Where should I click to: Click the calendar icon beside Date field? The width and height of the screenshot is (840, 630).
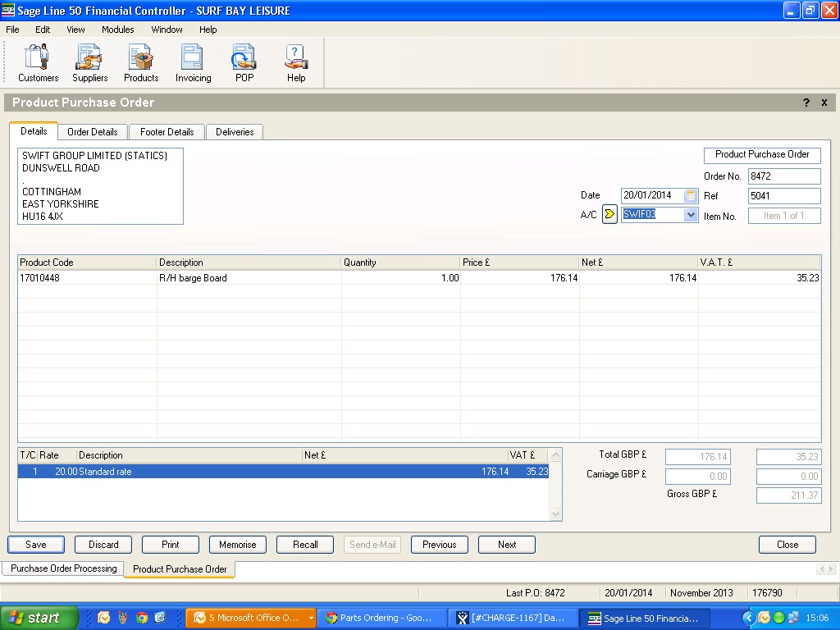tap(691, 195)
